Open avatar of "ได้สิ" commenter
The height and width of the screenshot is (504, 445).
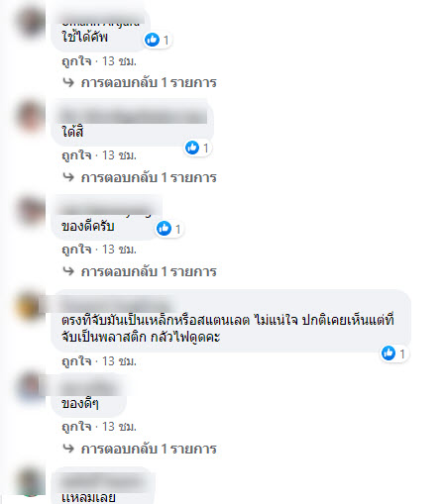[x=30, y=116]
